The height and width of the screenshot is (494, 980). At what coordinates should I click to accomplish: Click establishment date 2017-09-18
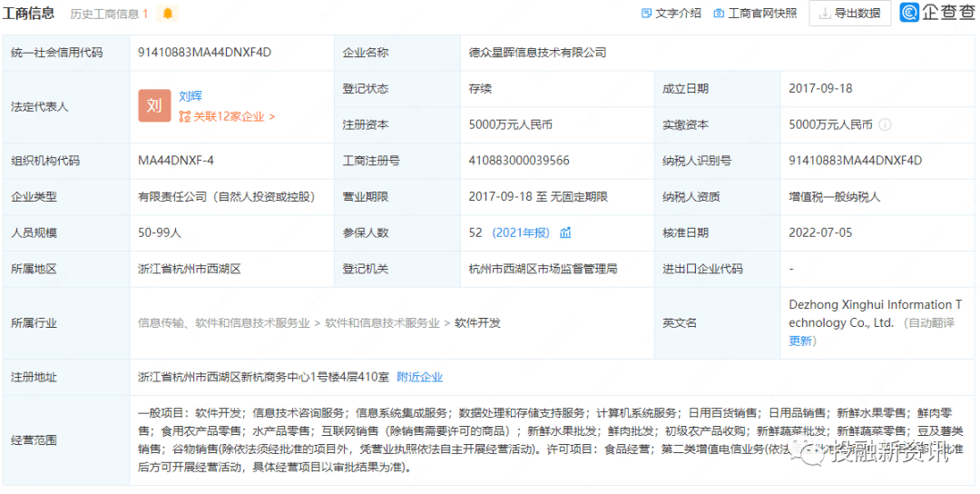[820, 89]
